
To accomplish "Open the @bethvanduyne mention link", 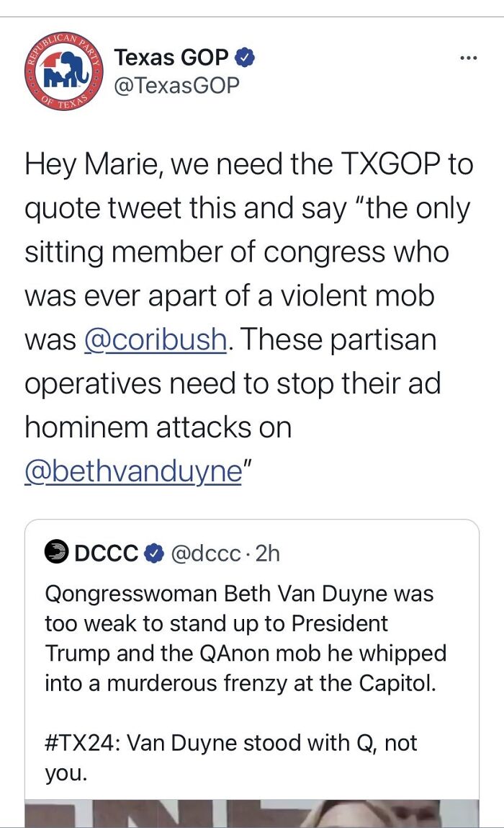I will [132, 471].
